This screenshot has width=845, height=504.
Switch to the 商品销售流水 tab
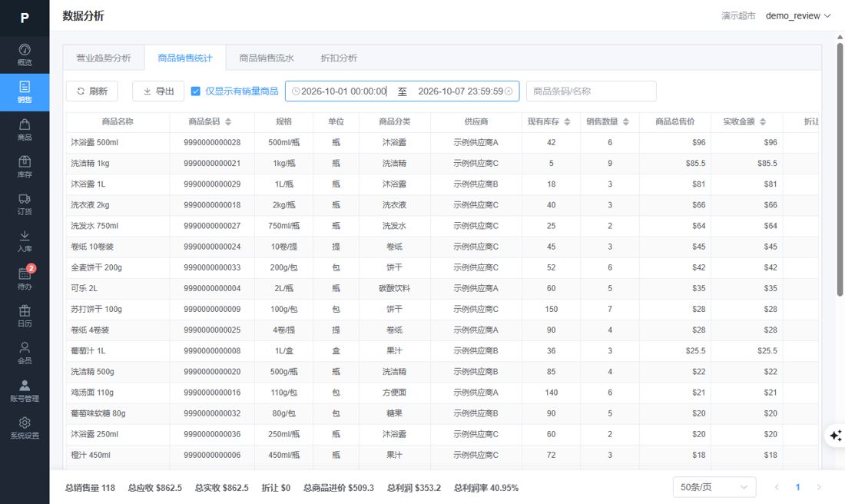click(267, 58)
